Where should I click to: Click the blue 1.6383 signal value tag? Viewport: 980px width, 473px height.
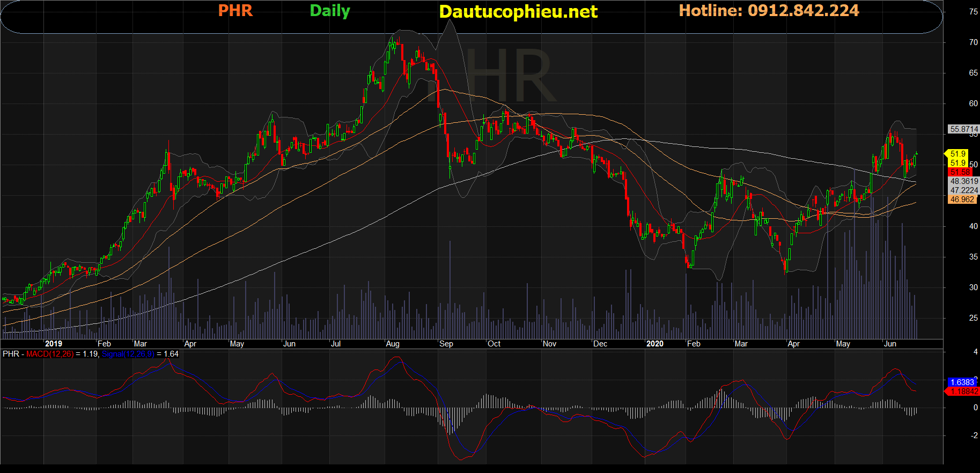click(962, 382)
